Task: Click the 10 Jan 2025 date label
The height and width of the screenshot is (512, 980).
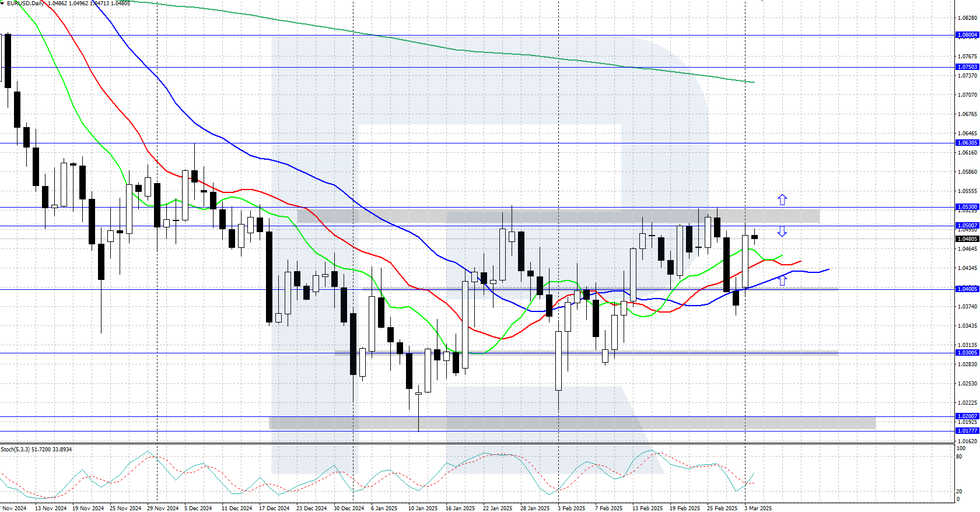Action: 423,509
